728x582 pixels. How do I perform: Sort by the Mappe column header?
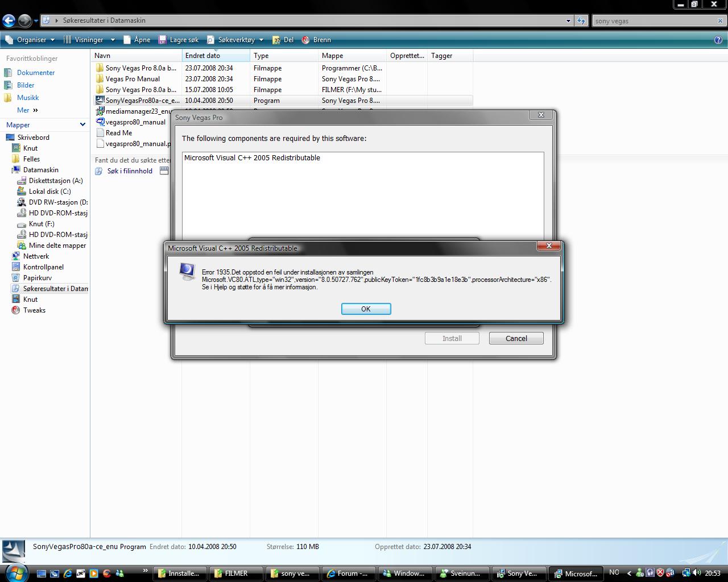point(353,56)
